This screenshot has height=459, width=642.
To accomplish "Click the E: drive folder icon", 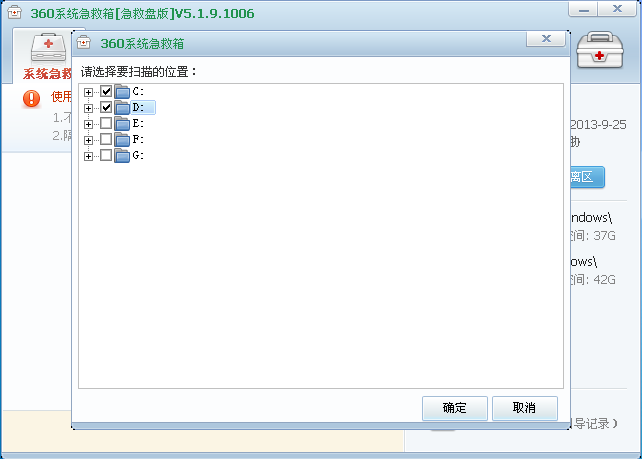I will click(122, 124).
